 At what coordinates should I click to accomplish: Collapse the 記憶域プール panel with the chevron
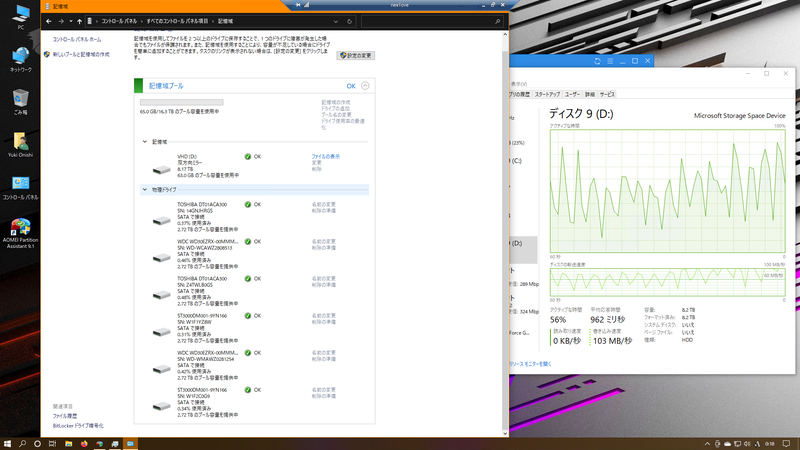coord(365,86)
